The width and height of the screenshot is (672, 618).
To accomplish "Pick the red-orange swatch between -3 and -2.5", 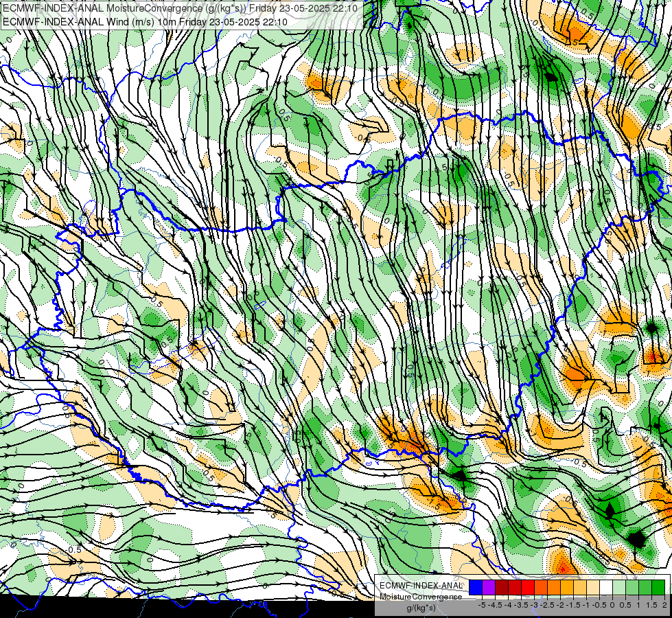I will (541, 588).
